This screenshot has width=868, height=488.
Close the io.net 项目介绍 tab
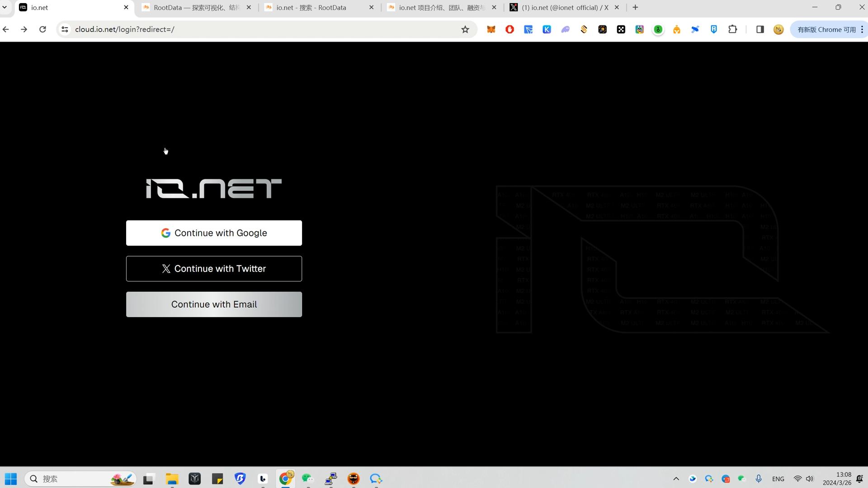tap(494, 8)
